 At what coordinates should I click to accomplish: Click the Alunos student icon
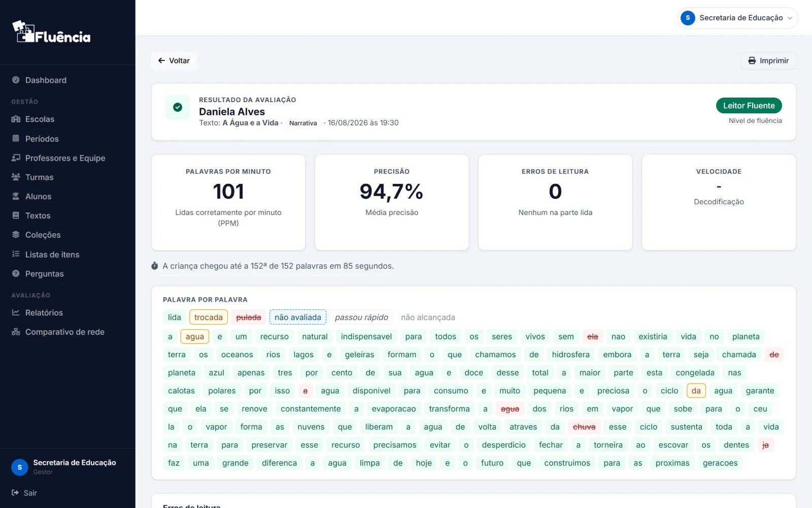pos(16,196)
